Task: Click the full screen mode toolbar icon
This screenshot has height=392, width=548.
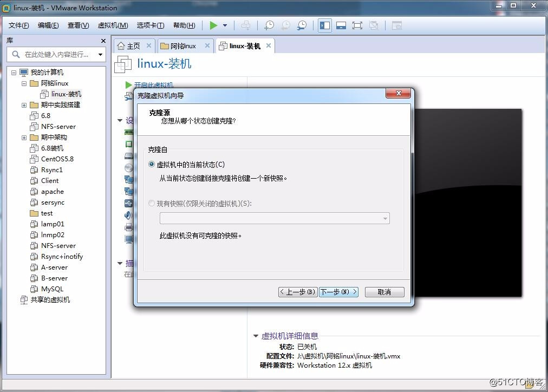Action: [x=357, y=25]
